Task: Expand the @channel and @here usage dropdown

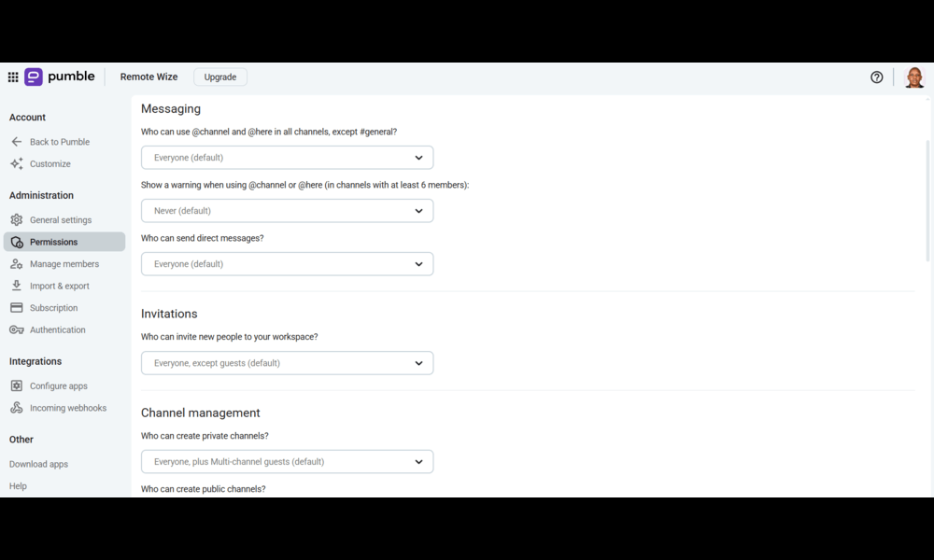Action: [x=287, y=158]
